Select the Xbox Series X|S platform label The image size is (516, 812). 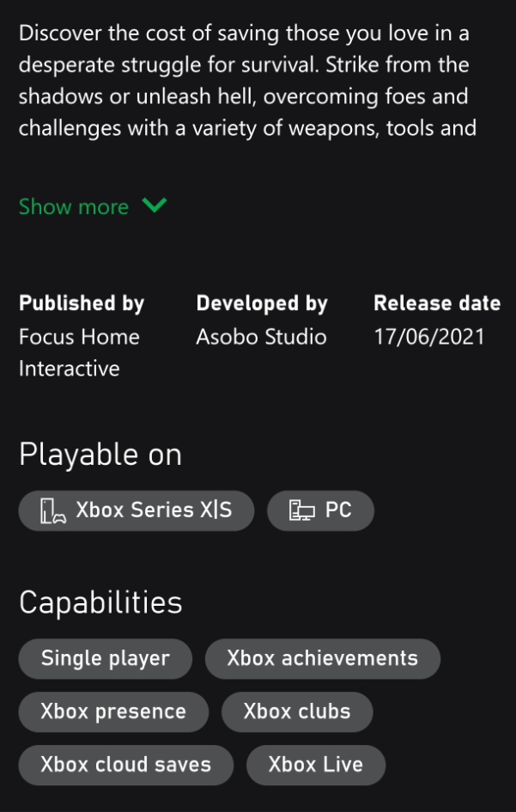[154, 510]
